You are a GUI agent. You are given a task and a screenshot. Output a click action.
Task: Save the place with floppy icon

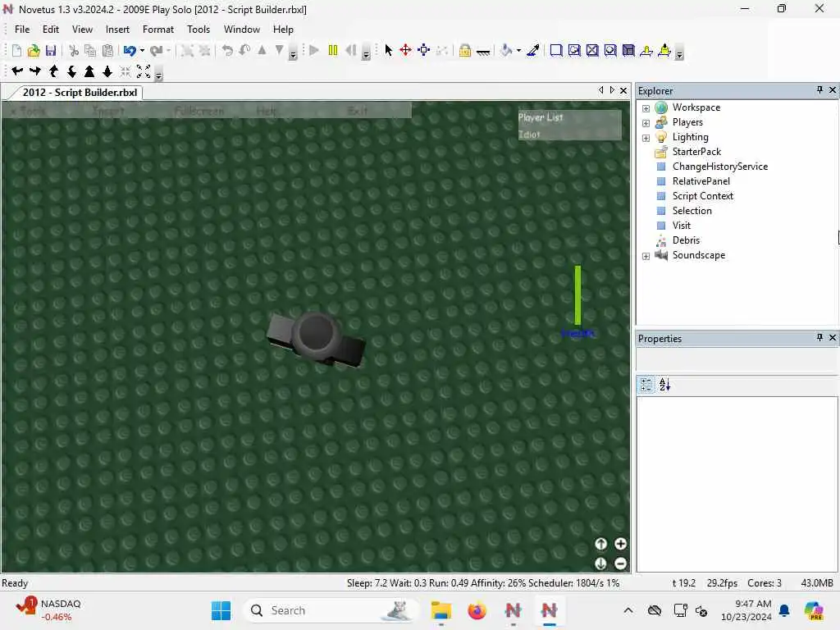pos(51,50)
